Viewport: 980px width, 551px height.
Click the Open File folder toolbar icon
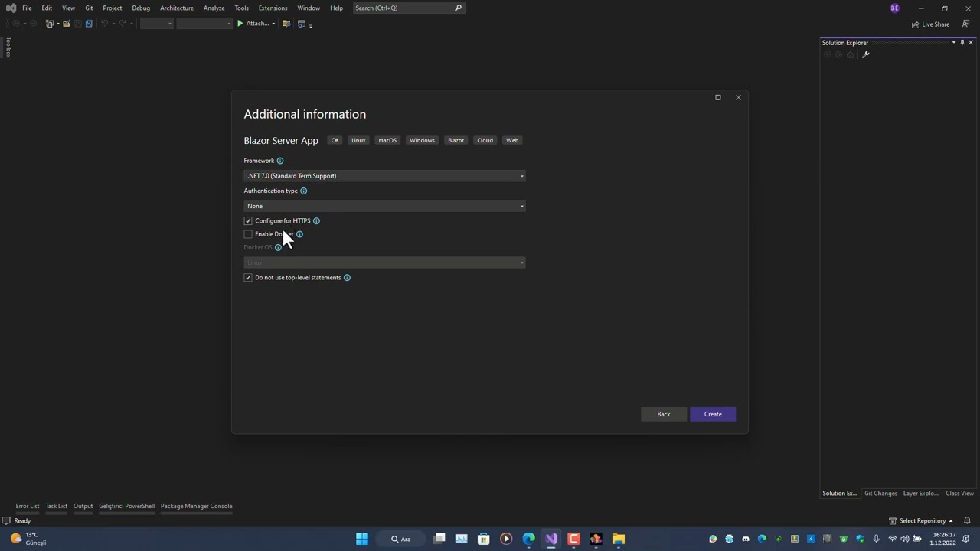67,24
